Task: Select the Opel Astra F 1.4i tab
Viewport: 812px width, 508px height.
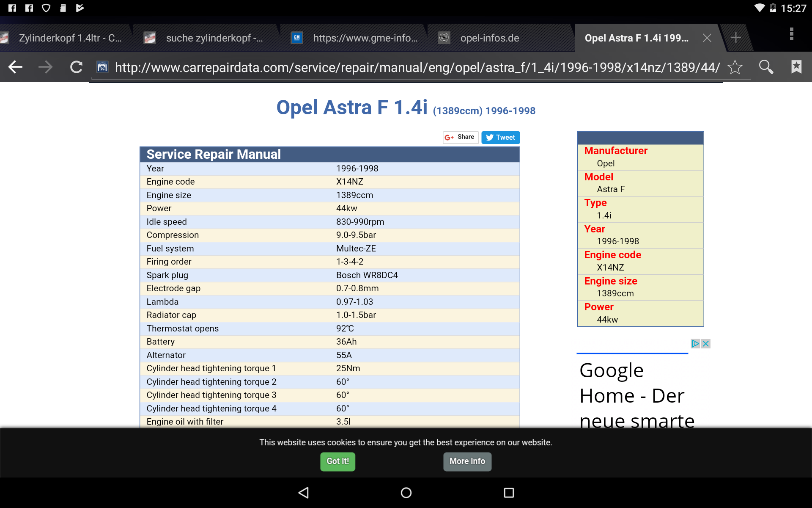Action: pyautogui.click(x=636, y=38)
